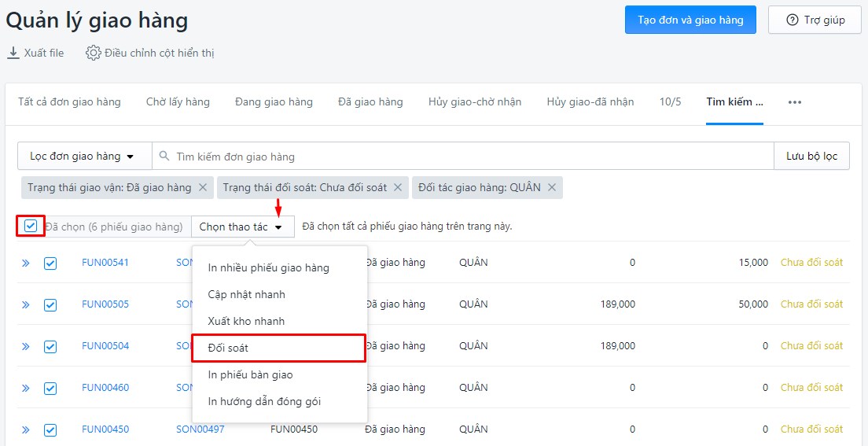Choose Xuất kho nhanh from menu

pyautogui.click(x=280, y=322)
